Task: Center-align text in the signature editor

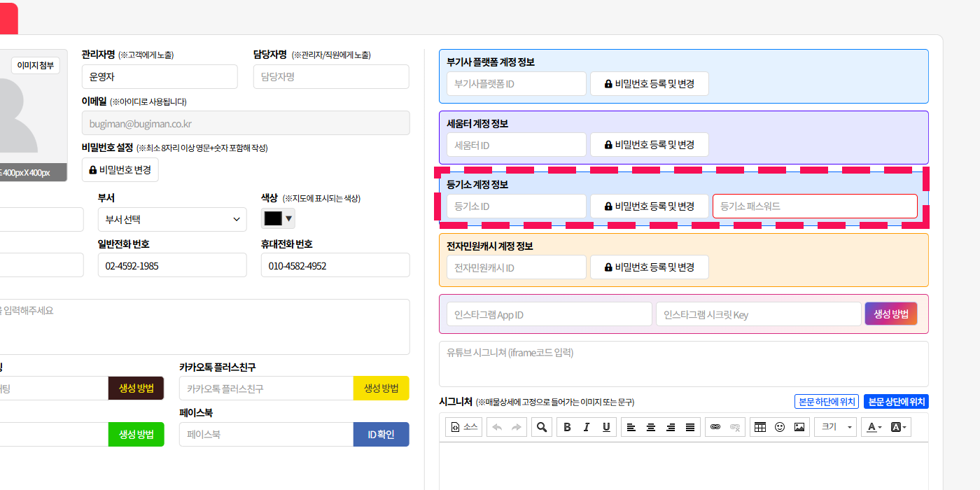Action: point(651,427)
